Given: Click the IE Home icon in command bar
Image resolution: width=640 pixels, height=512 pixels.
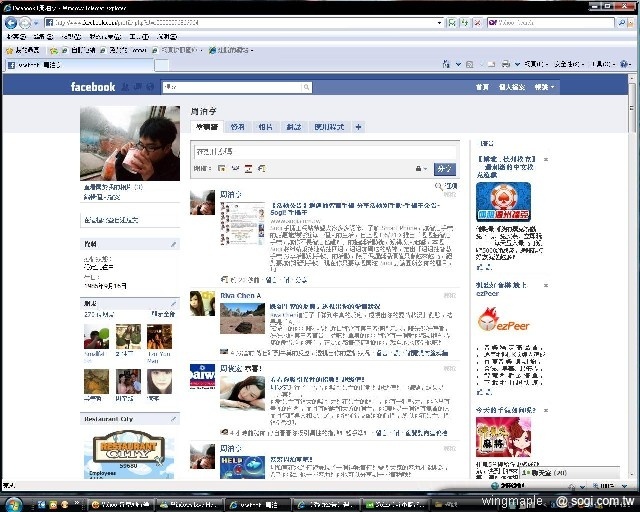Looking at the screenshot, I should 446,64.
